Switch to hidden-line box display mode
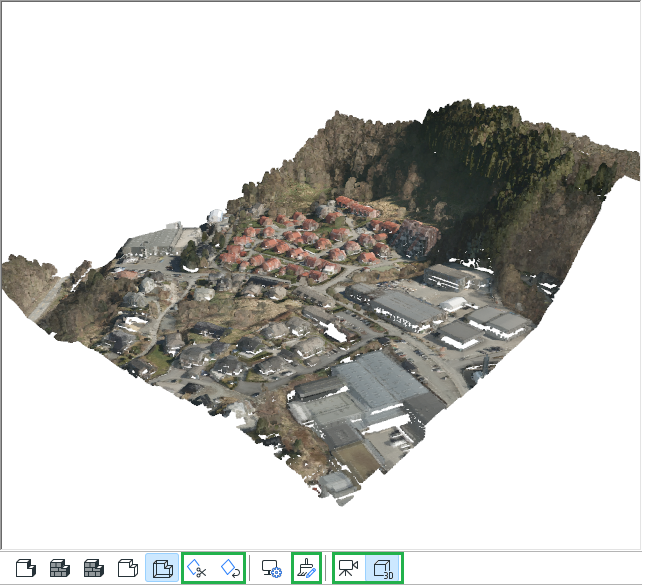The image size is (645, 586). 127,569
